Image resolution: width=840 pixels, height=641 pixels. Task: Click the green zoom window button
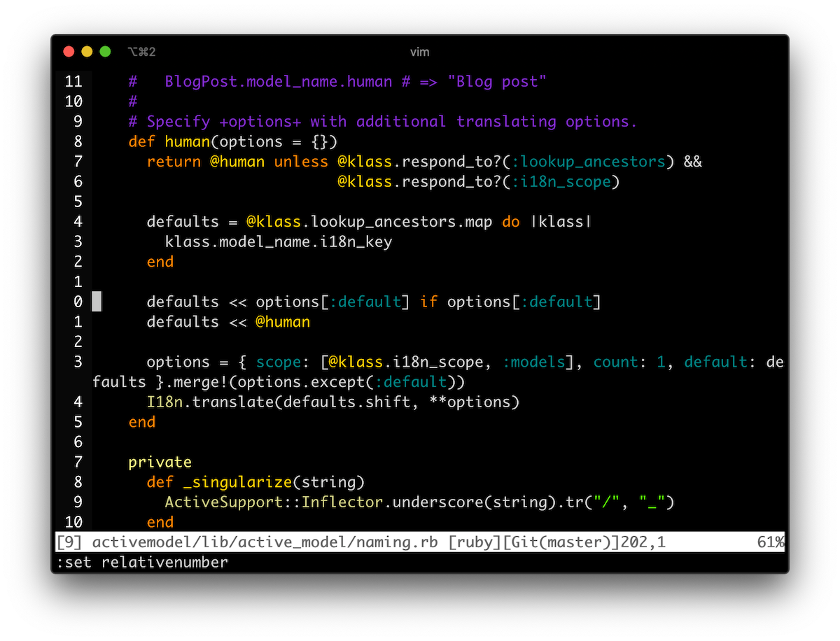click(105, 52)
